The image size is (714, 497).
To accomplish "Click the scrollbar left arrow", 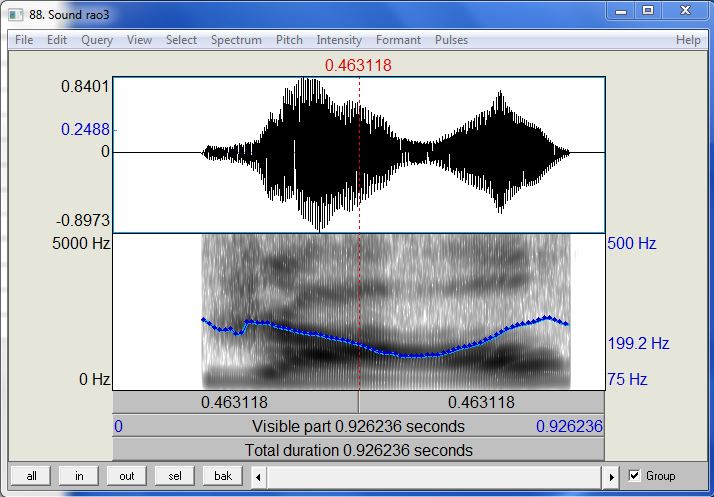I will pos(258,477).
